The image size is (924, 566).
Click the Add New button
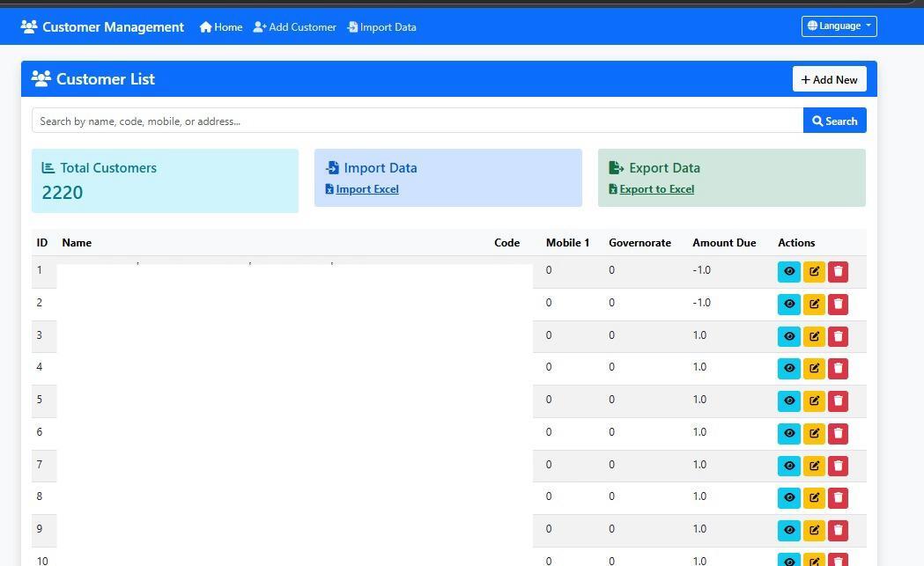pyautogui.click(x=829, y=79)
